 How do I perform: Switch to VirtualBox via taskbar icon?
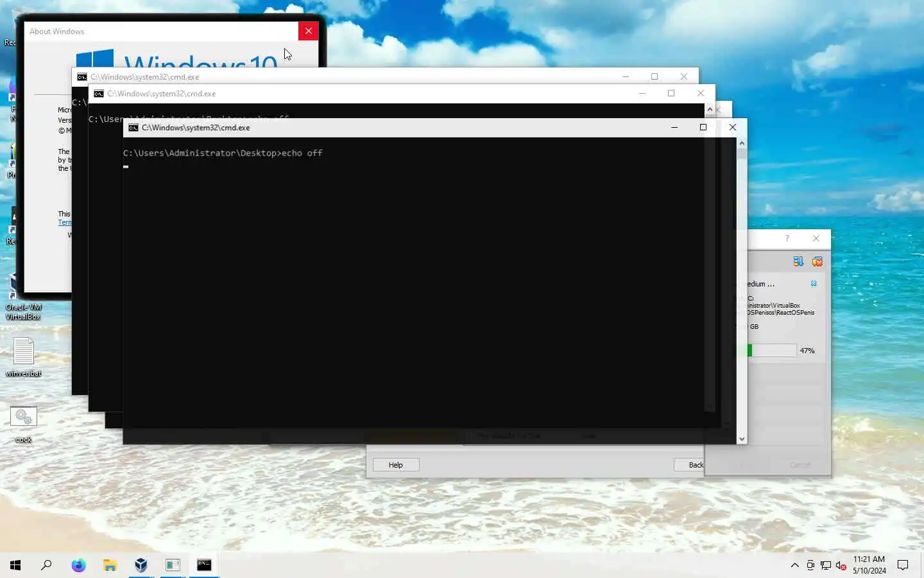[141, 565]
